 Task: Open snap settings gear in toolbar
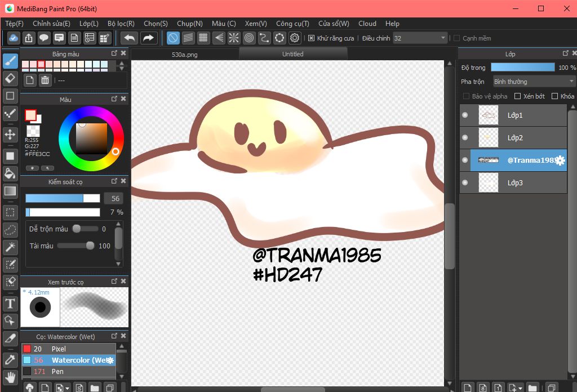coord(295,38)
